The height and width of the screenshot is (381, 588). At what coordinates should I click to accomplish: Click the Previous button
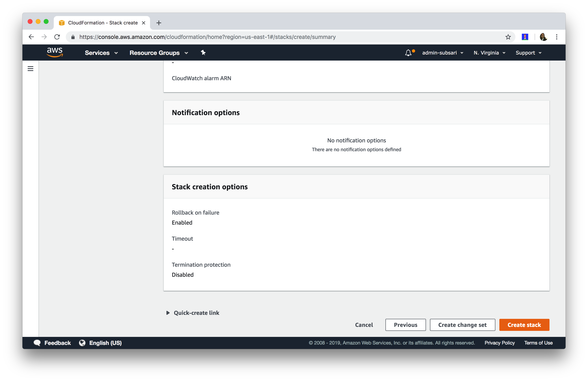[406, 325]
